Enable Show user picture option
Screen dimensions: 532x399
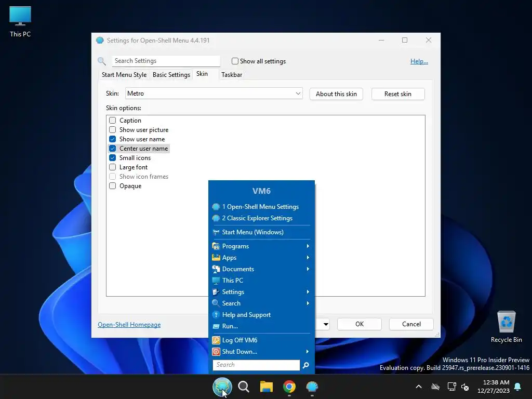point(112,129)
